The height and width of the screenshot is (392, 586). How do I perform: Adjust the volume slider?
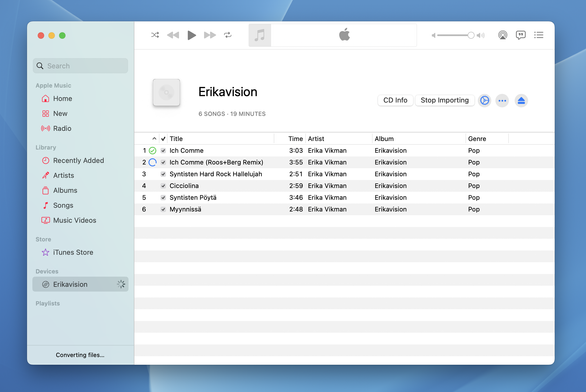pos(455,35)
